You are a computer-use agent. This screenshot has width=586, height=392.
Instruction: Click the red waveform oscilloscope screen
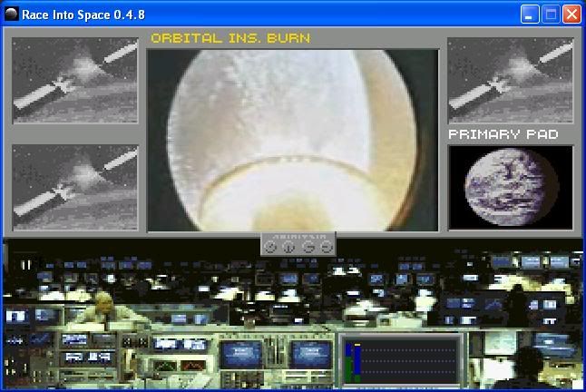(193, 366)
